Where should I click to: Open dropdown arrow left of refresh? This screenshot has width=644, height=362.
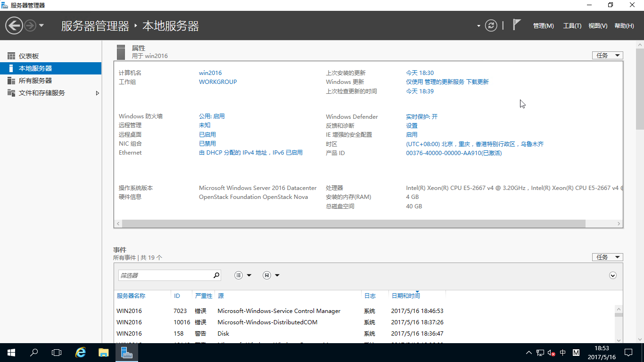[x=479, y=26]
